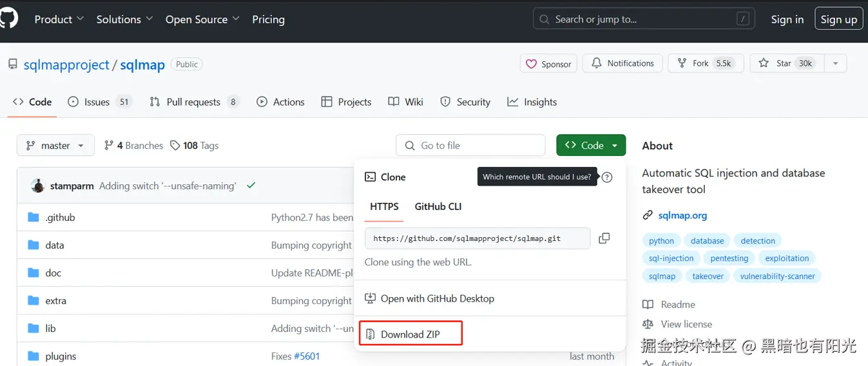Select the GitHub CLI clone tab

pos(438,207)
